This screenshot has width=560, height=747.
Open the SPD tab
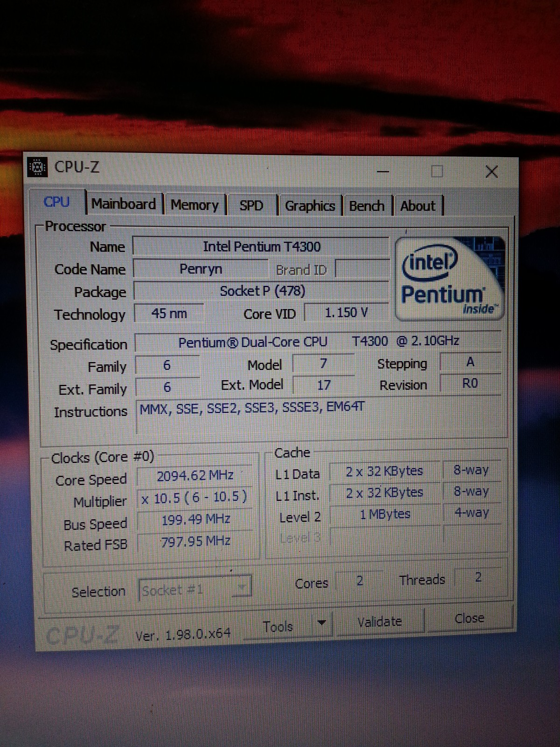252,205
